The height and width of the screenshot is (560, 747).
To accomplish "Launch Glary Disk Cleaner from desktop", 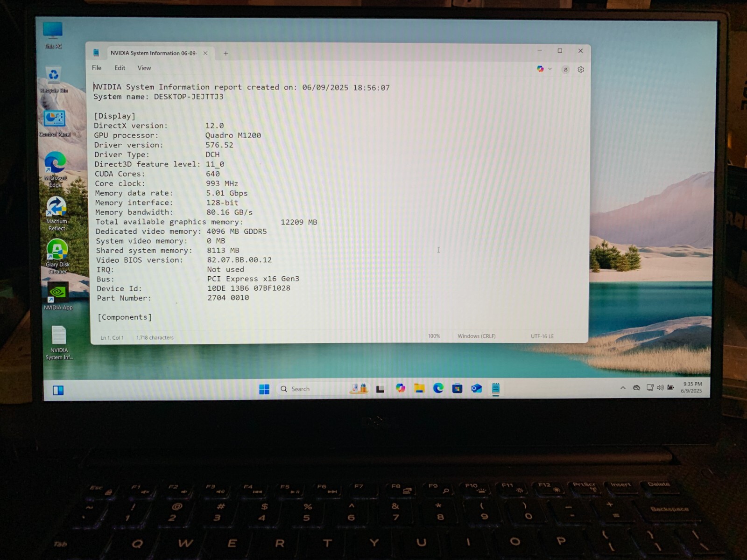I will pos(57,256).
